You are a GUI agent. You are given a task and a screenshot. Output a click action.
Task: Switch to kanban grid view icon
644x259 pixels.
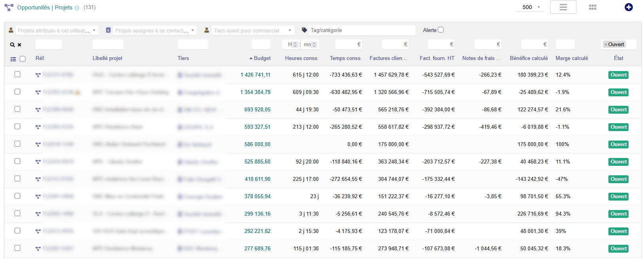click(x=593, y=7)
